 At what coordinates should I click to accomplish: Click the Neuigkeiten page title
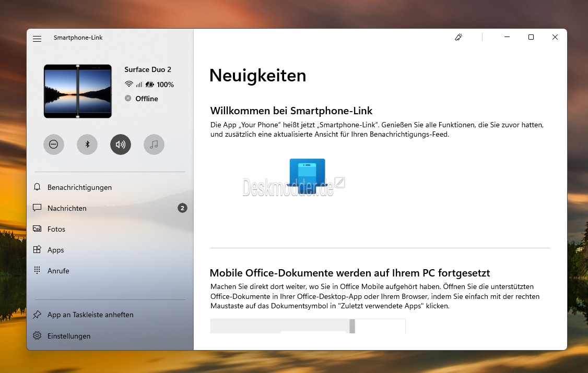258,76
